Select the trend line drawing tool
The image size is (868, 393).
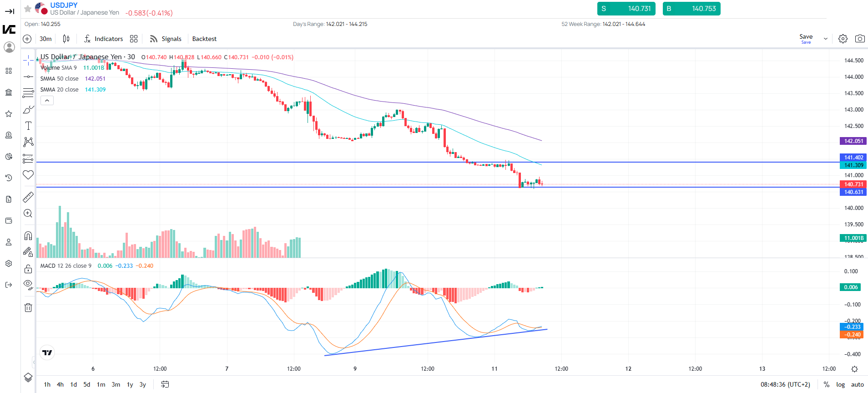28,77
